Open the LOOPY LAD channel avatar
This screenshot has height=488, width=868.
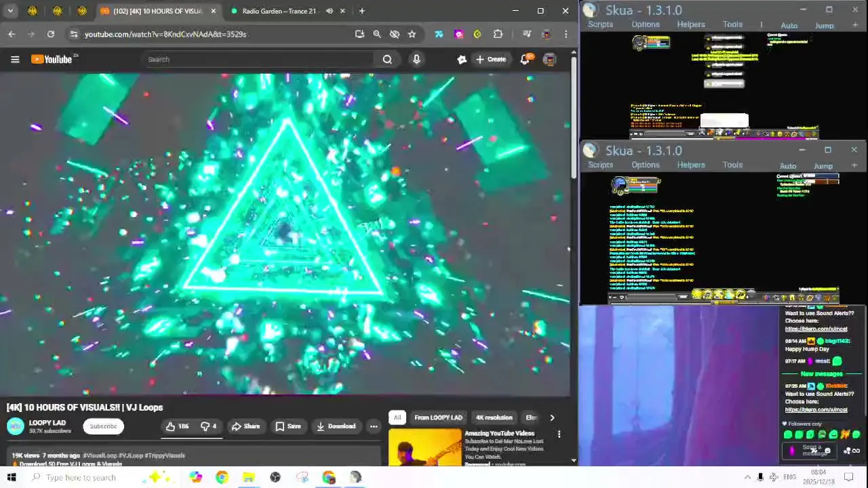tap(15, 426)
